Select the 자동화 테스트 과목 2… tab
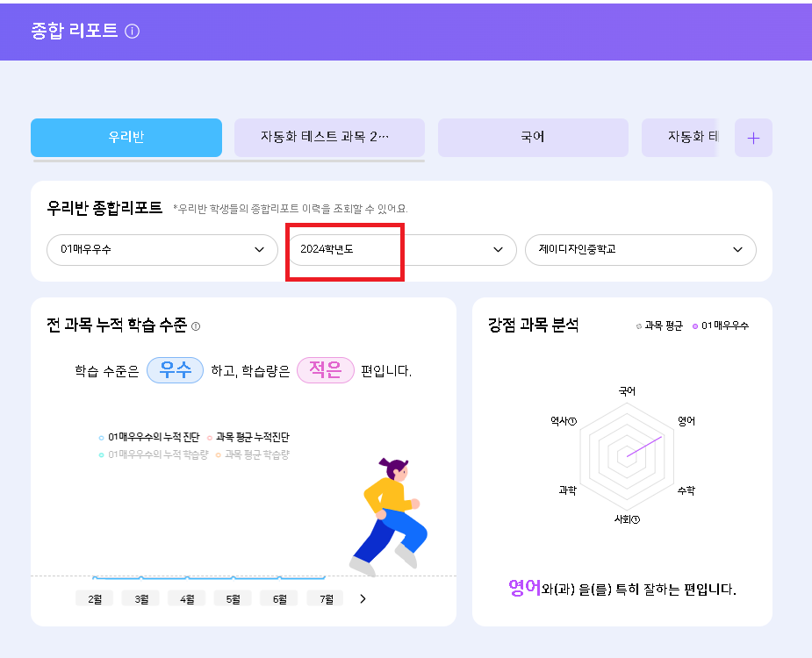This screenshot has height=658, width=812. click(329, 138)
